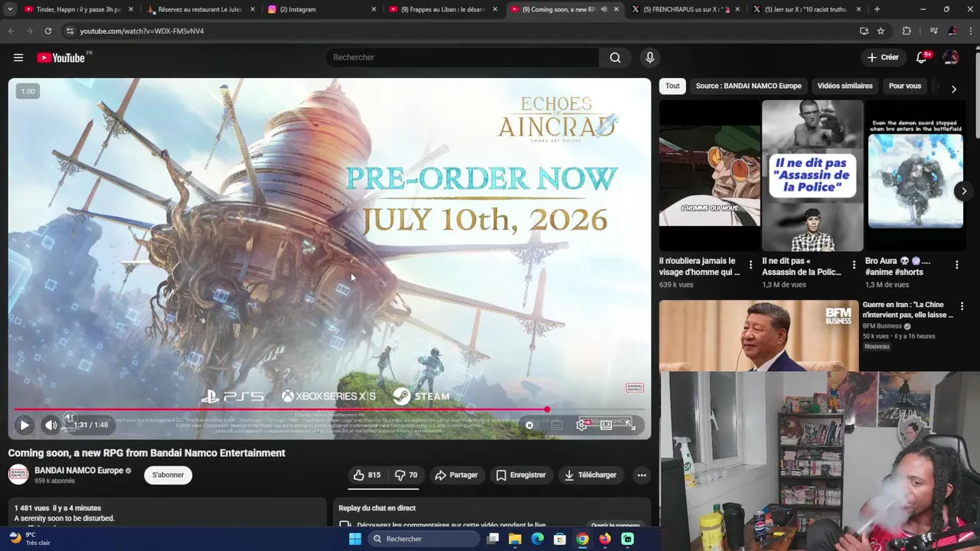Open options for 'Guerre en Iran' video
This screenshot has width=980, height=551.
pyautogui.click(x=962, y=306)
